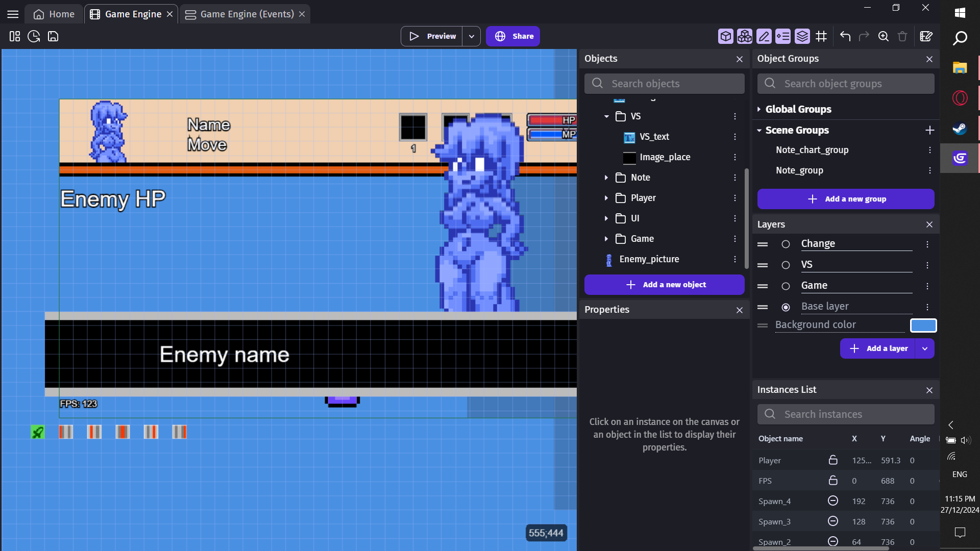
Task: Collapse Scene Groups section
Action: [759, 131]
